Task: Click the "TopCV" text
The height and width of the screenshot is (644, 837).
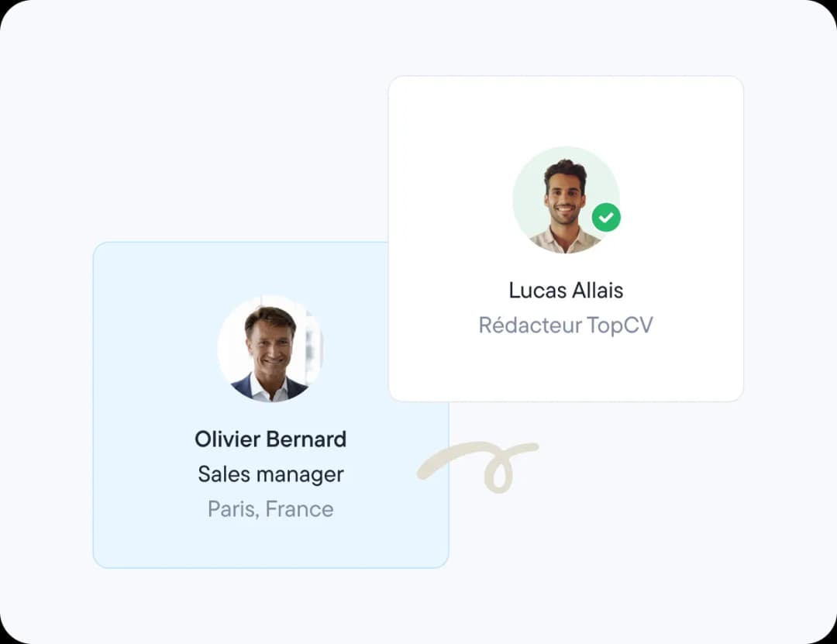Action: (x=620, y=325)
